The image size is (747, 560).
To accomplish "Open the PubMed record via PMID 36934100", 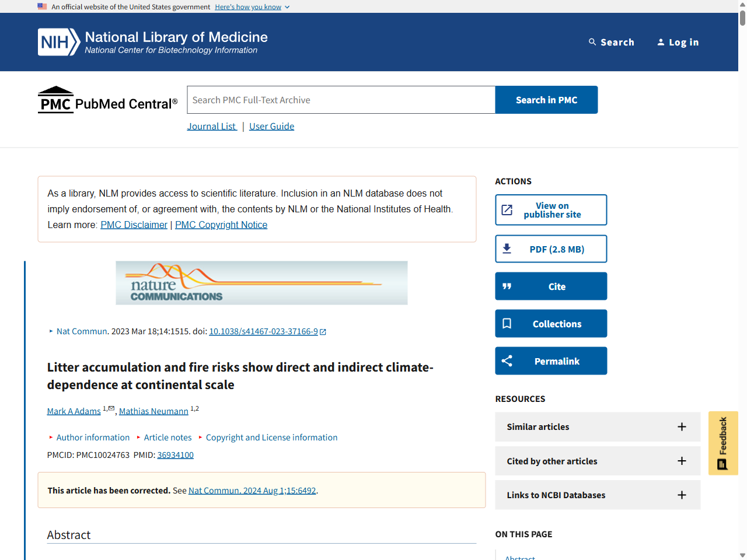I will pos(175,454).
